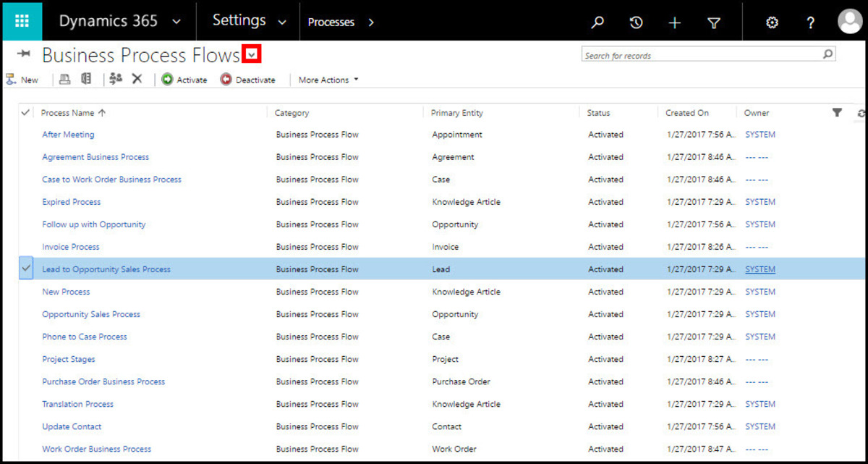Sort by the Category column header
Screen dimensions: 868x464
(x=292, y=113)
